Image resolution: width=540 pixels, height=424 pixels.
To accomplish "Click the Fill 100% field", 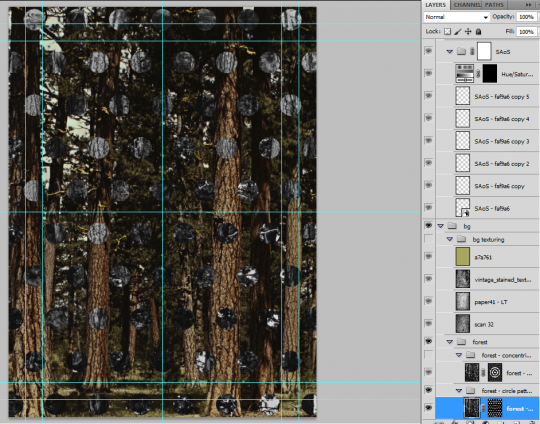I will [526, 32].
